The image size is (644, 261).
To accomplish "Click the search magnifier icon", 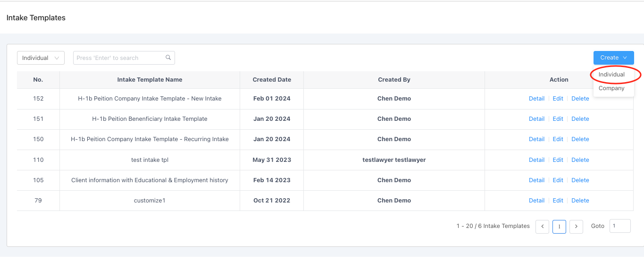I will tap(168, 58).
